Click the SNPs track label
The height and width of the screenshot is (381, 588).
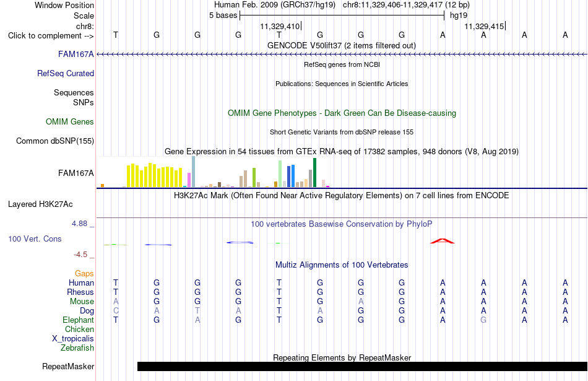[x=84, y=102]
